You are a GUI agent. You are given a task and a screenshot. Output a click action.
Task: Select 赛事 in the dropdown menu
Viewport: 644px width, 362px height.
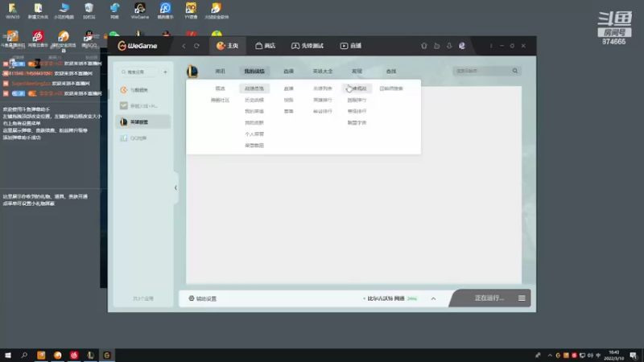click(x=289, y=111)
